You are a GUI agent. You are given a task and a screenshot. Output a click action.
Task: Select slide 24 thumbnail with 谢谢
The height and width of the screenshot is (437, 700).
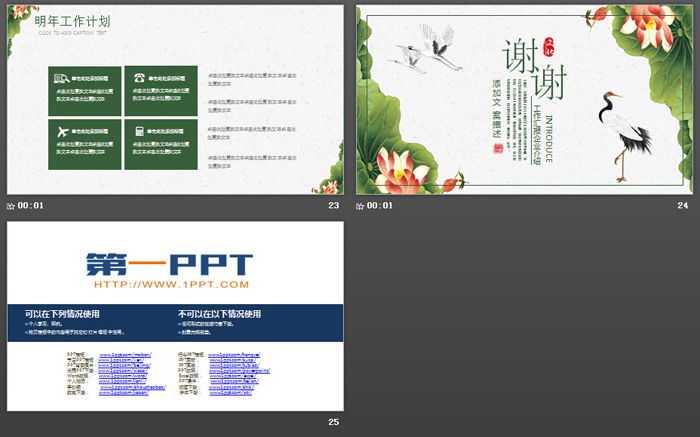[x=525, y=100]
